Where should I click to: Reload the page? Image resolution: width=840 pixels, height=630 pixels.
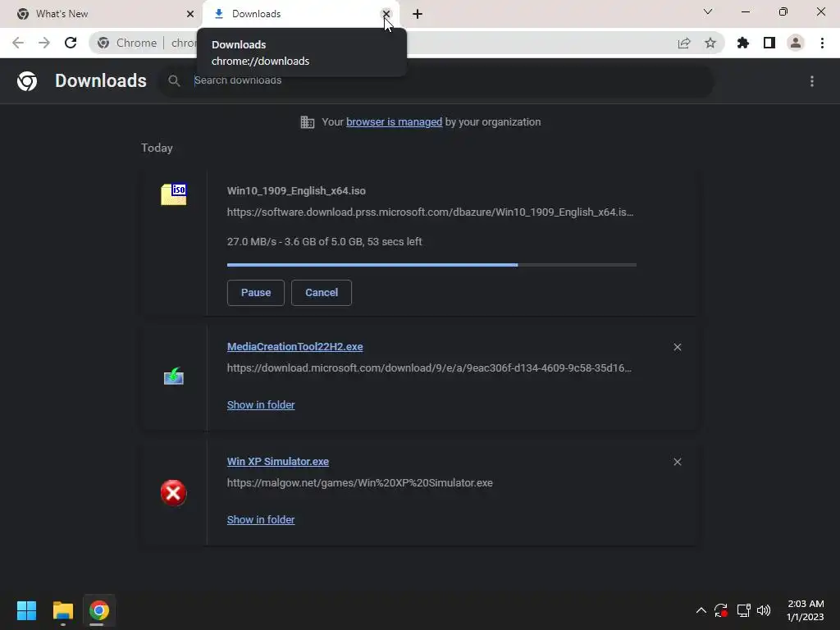pyautogui.click(x=71, y=43)
